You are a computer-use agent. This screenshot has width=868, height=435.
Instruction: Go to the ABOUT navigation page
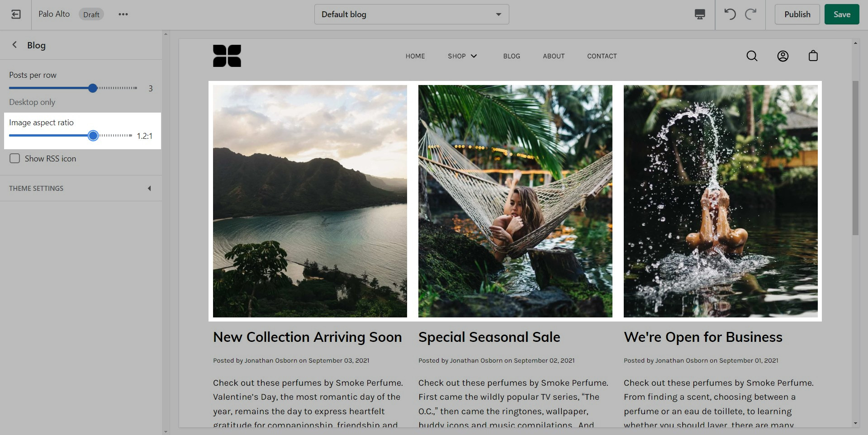click(554, 56)
